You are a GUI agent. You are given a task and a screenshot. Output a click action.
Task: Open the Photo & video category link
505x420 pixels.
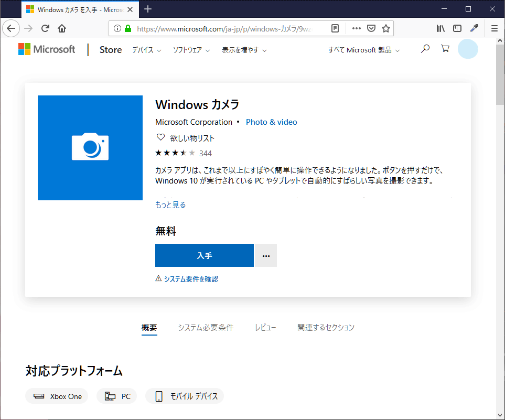272,122
